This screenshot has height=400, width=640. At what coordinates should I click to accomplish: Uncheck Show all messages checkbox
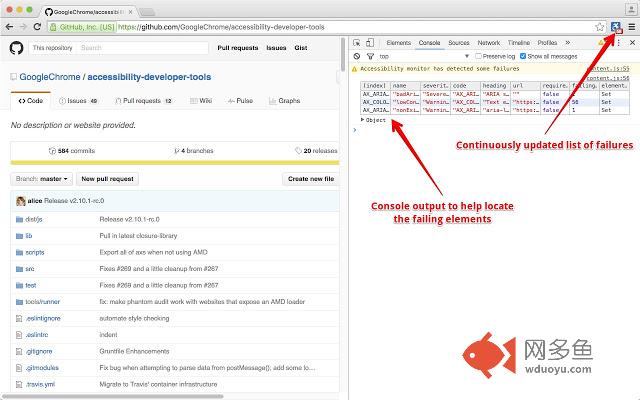[x=523, y=56]
